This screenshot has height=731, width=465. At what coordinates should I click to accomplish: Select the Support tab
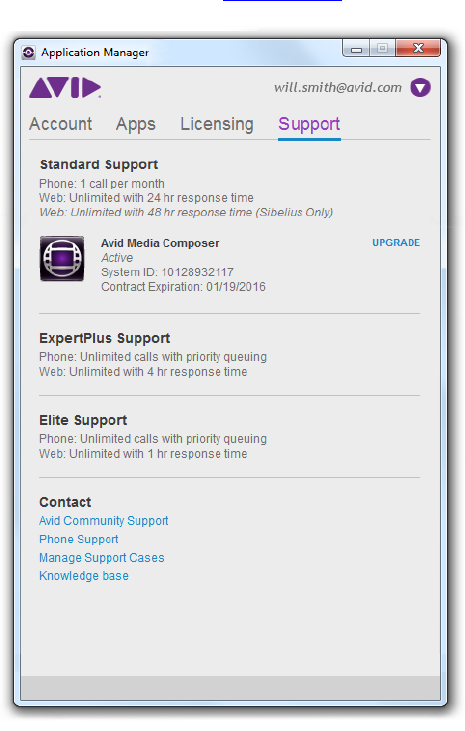309,124
